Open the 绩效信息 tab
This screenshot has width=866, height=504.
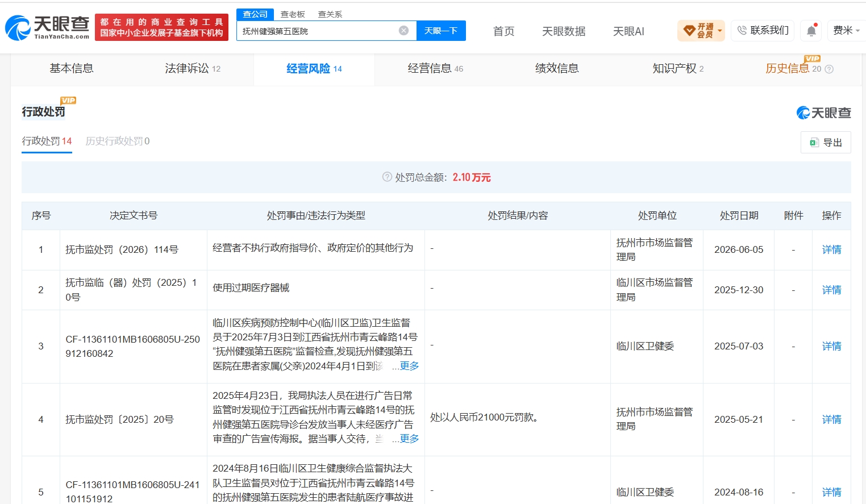(x=557, y=69)
